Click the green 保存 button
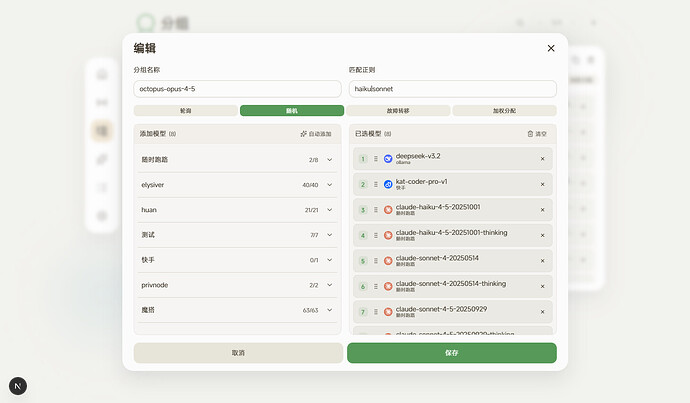 pyautogui.click(x=452, y=353)
